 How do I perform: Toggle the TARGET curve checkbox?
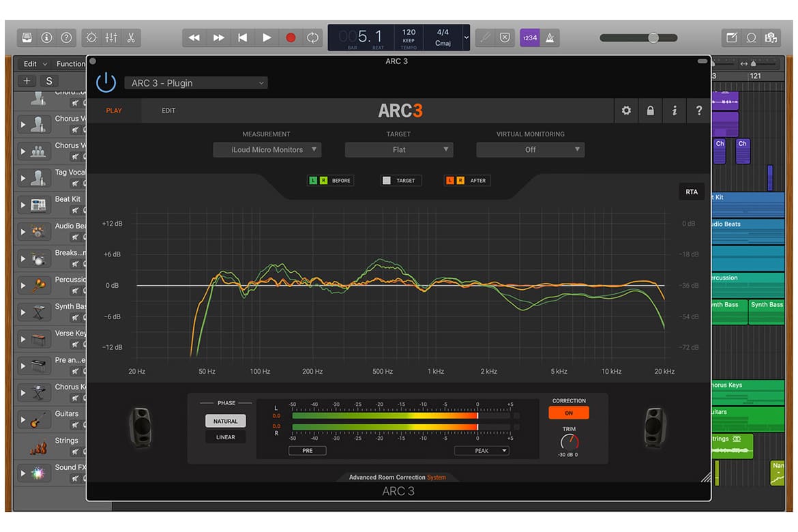coord(387,181)
